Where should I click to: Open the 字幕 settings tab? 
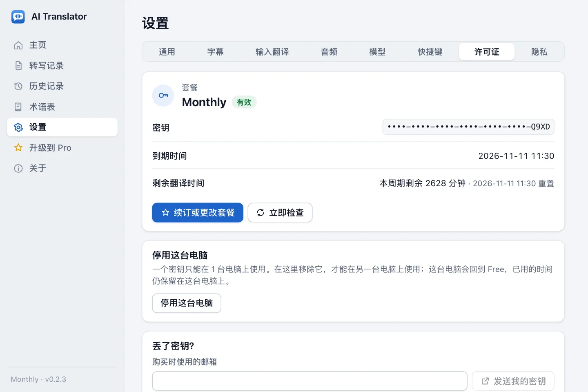coord(215,52)
